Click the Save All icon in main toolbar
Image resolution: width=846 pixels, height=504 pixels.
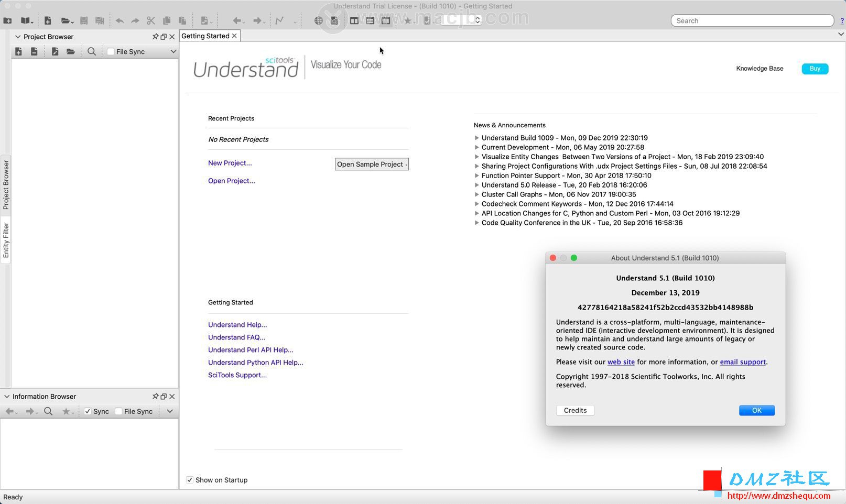[x=100, y=21]
